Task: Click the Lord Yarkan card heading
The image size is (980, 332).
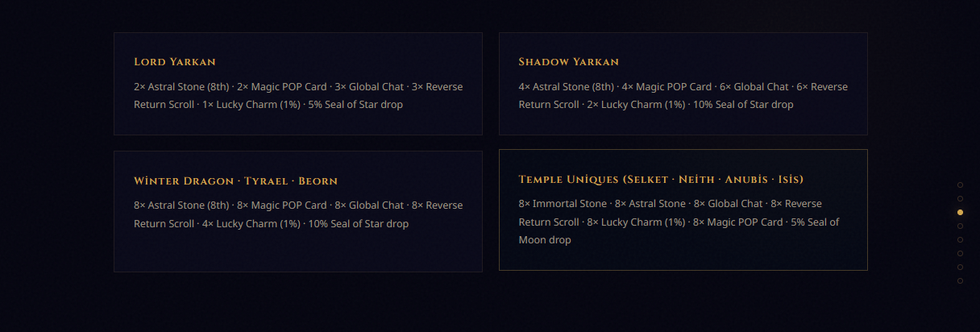Action: (175, 62)
